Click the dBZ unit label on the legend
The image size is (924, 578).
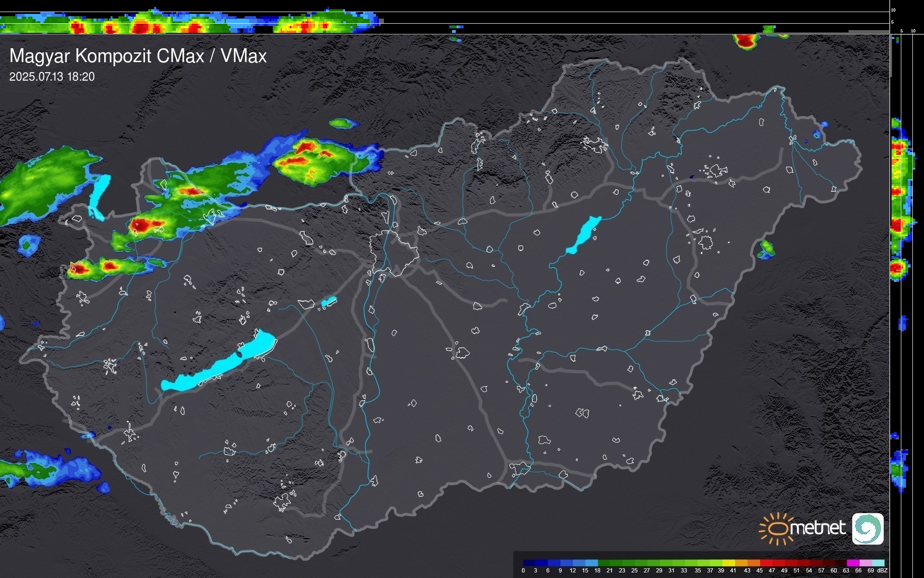pyautogui.click(x=882, y=571)
